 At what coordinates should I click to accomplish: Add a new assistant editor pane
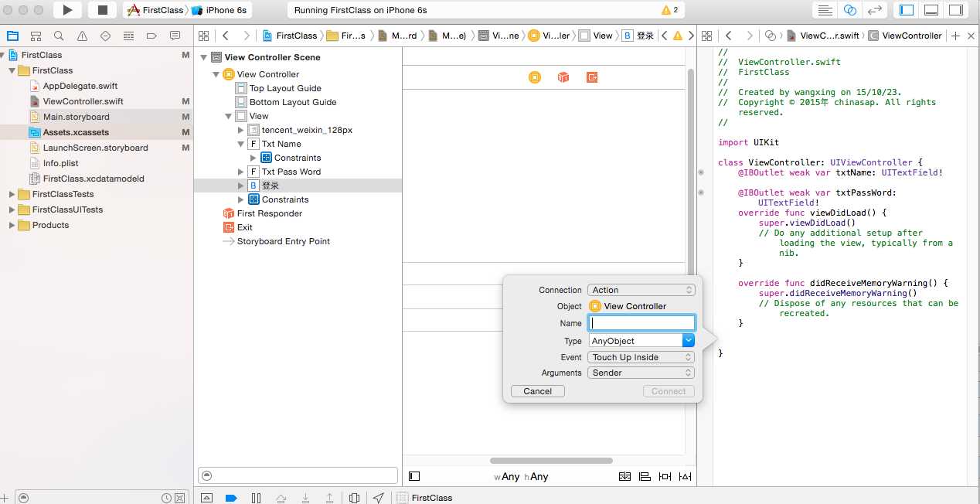click(956, 36)
